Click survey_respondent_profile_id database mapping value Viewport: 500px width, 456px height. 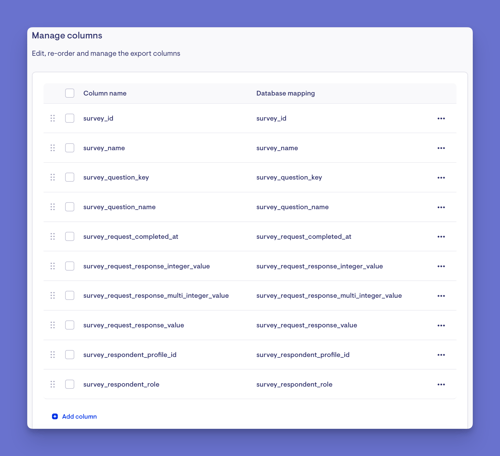coord(303,355)
